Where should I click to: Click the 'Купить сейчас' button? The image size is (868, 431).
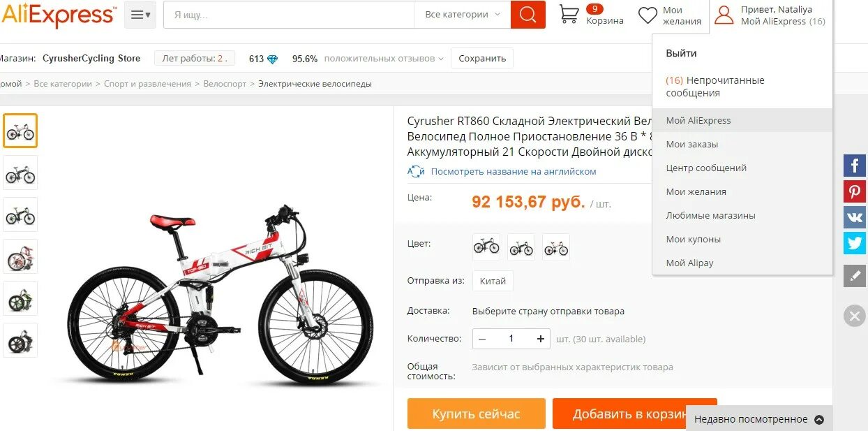coord(476,414)
